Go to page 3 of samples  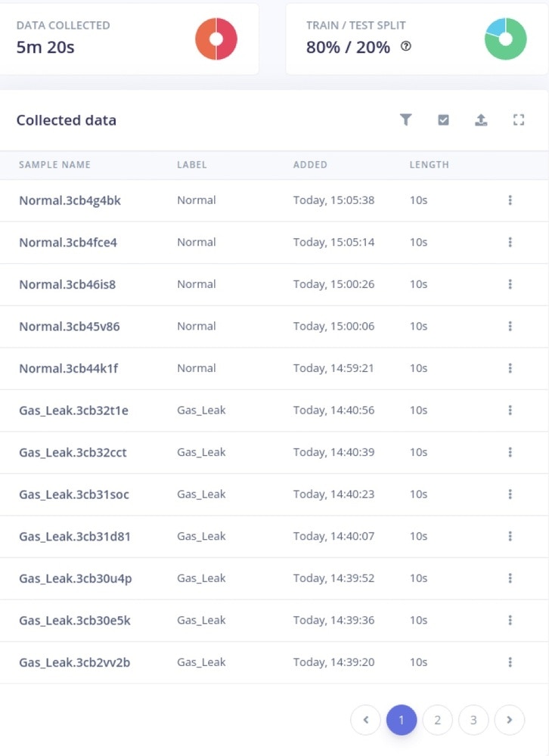473,720
